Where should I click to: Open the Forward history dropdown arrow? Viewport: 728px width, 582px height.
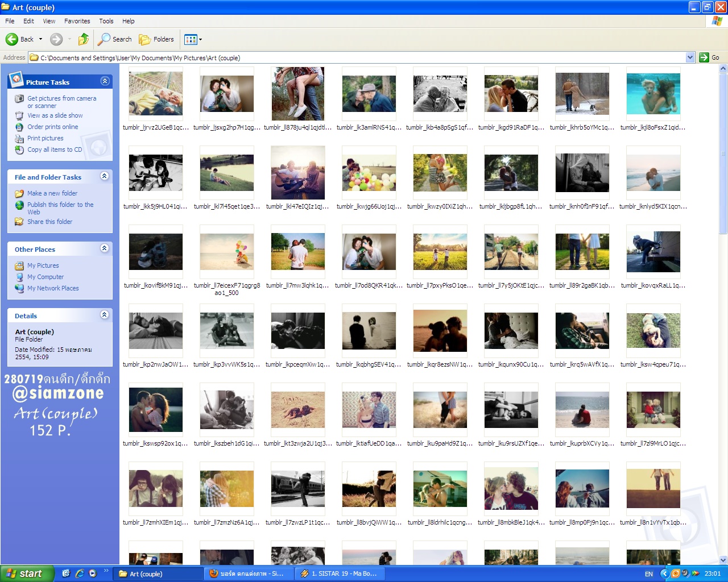(x=69, y=39)
